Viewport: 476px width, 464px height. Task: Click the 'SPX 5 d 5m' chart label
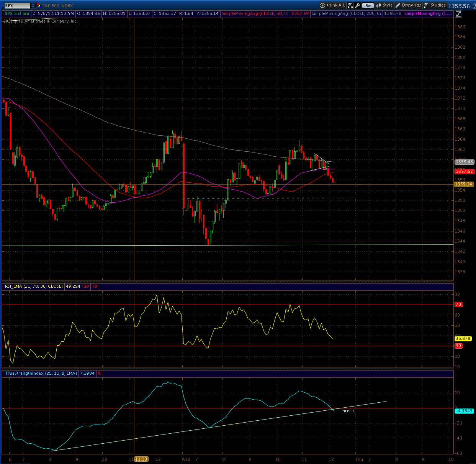point(17,14)
